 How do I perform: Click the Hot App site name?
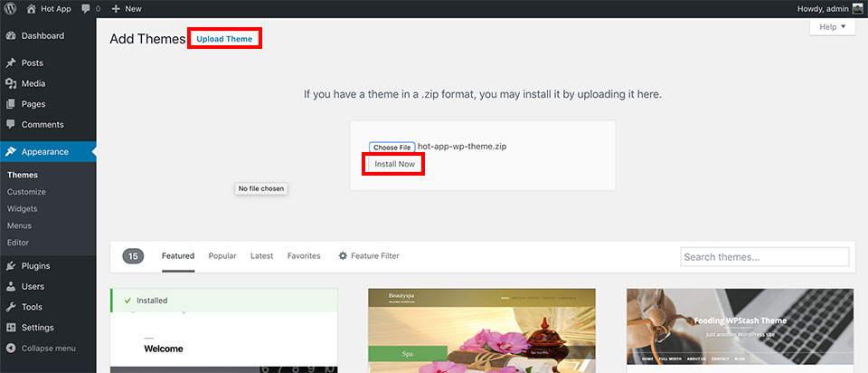coord(56,8)
